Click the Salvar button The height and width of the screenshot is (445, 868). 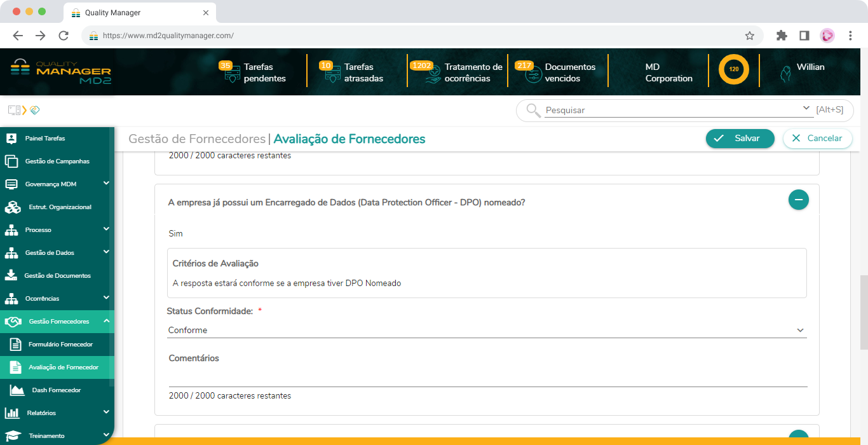(x=740, y=138)
